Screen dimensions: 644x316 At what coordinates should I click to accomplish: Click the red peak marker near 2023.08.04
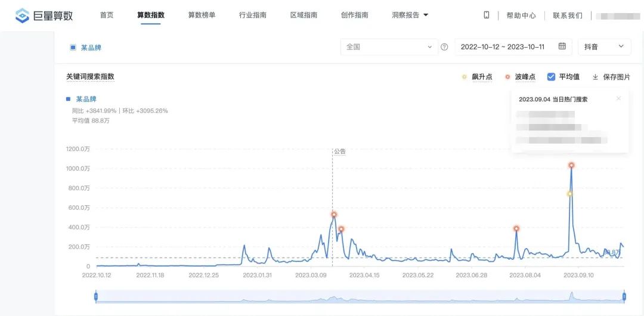(x=516, y=228)
